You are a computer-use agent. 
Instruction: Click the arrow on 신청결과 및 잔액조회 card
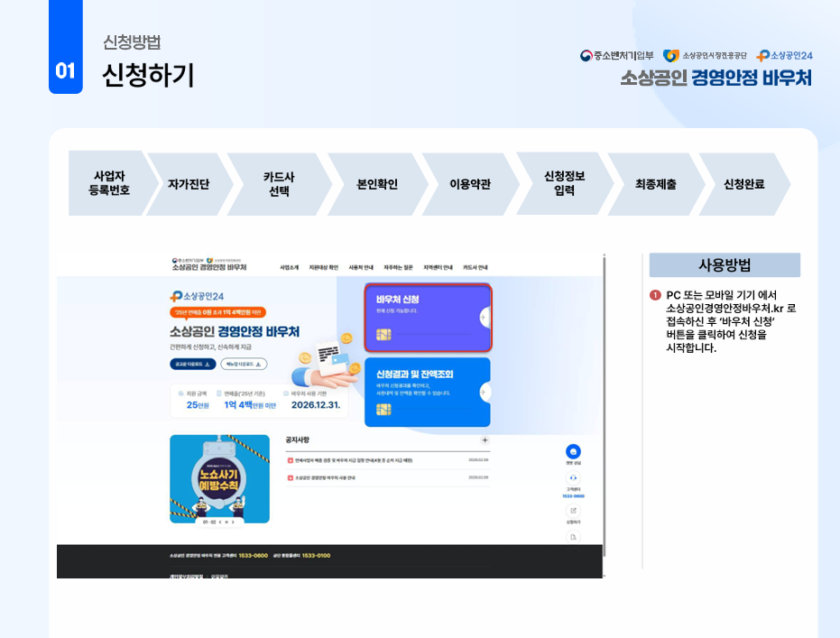click(x=484, y=393)
